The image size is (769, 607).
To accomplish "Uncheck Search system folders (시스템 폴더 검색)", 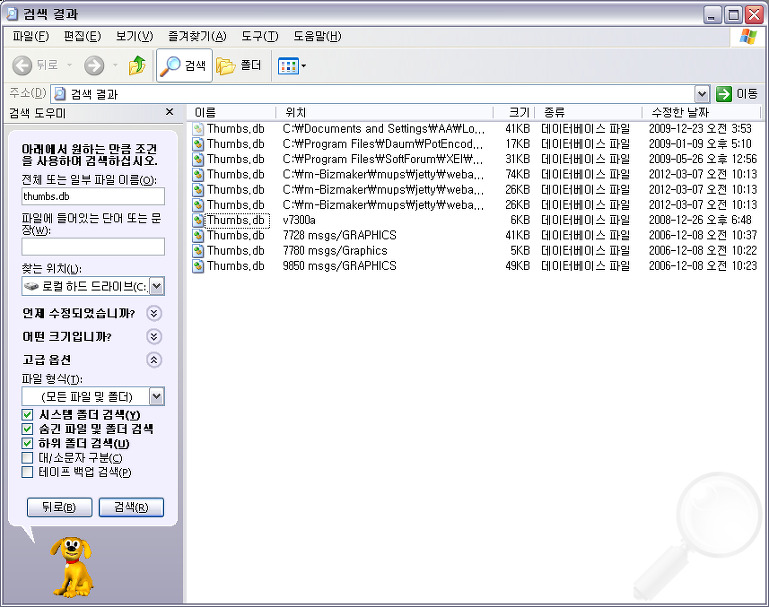I will 27,415.
